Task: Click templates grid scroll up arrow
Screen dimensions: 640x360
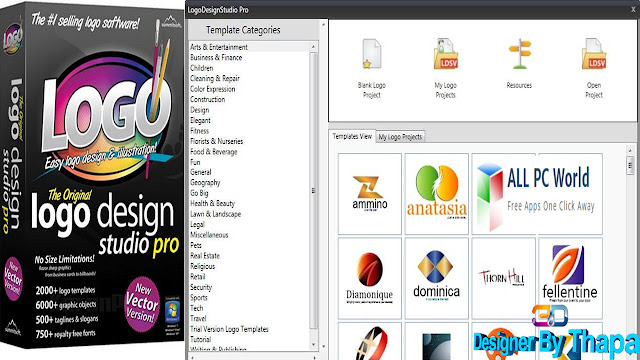Action: [x=630, y=151]
